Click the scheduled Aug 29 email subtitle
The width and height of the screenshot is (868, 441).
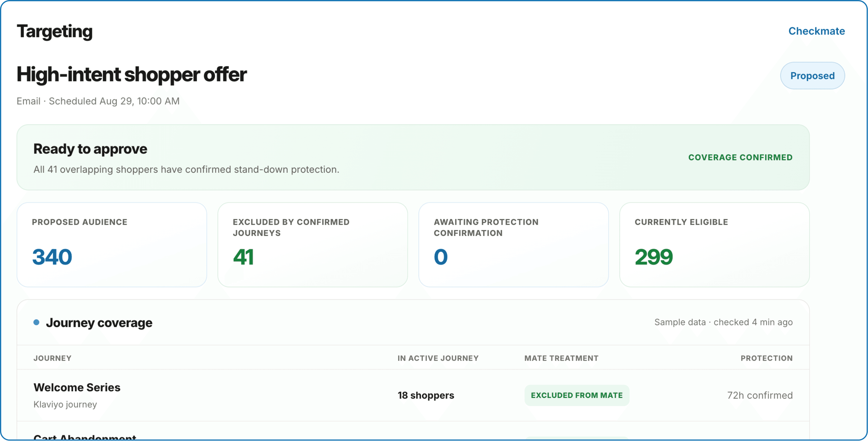click(x=98, y=101)
